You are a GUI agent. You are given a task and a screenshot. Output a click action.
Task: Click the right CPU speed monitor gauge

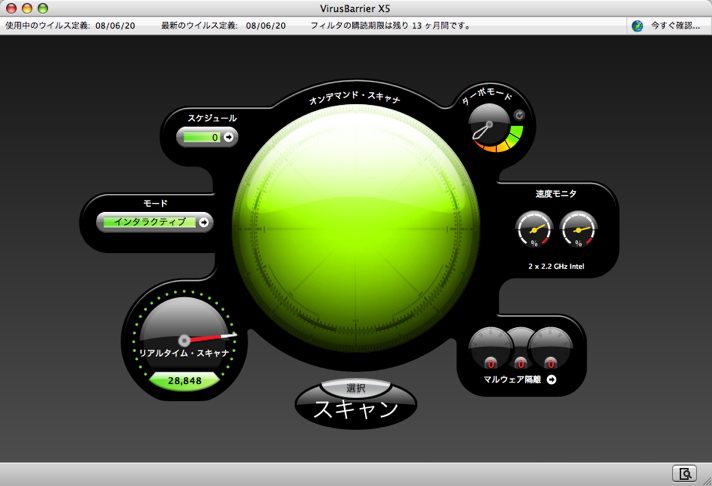click(579, 231)
